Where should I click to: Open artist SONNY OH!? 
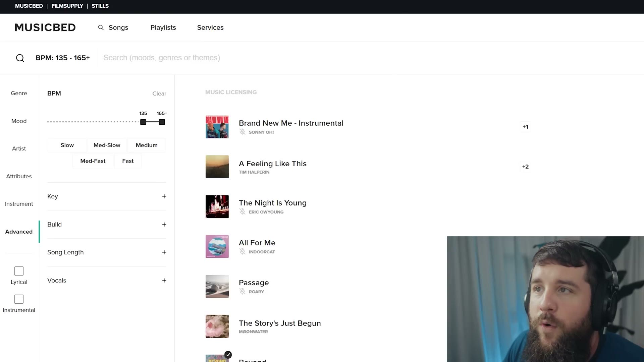[261, 132]
